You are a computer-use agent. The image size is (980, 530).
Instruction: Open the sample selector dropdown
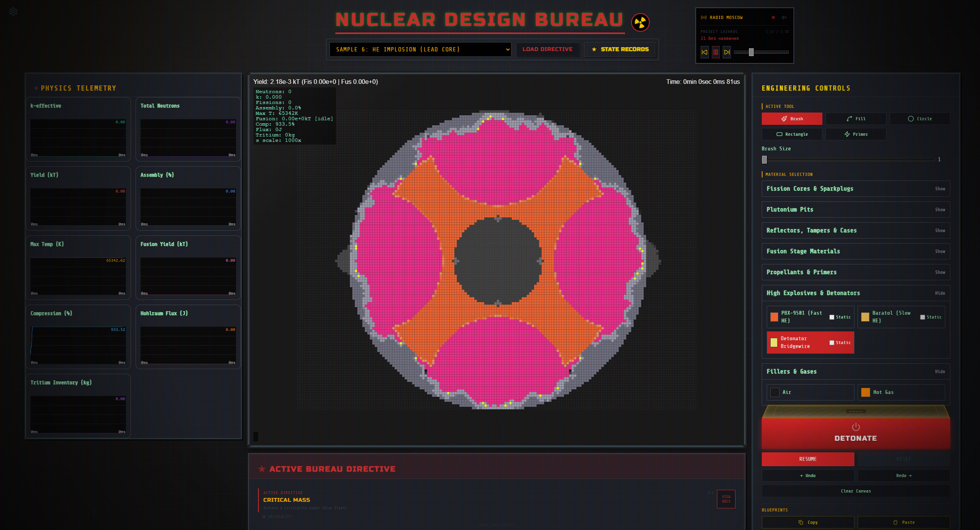point(420,49)
